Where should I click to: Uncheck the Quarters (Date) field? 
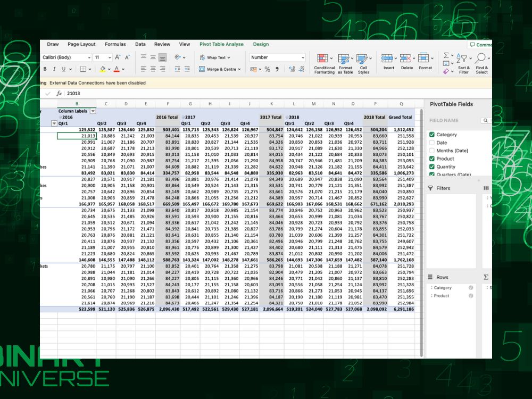(431, 174)
